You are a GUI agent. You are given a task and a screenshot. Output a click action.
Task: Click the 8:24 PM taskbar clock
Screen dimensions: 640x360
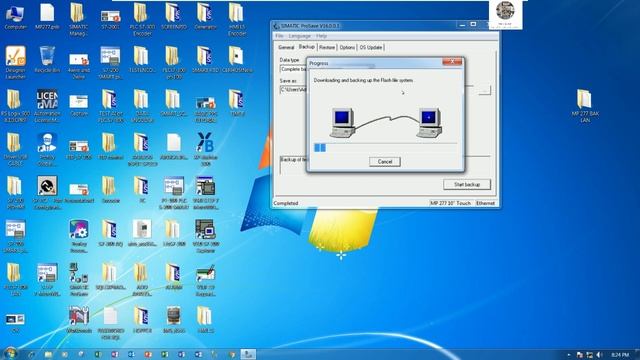pos(620,355)
